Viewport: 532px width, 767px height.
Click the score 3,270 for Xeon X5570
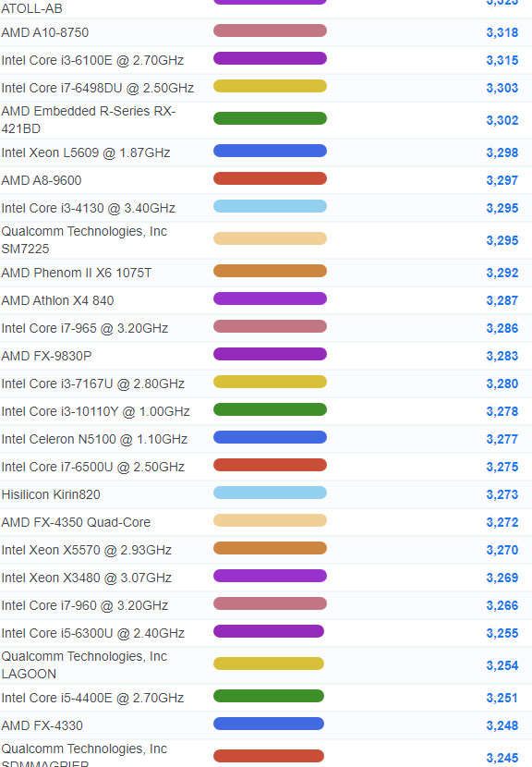point(502,551)
